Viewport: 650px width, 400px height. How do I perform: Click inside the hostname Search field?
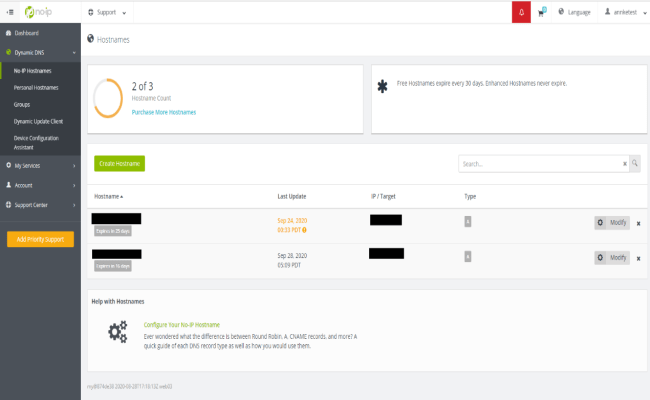[x=540, y=163]
